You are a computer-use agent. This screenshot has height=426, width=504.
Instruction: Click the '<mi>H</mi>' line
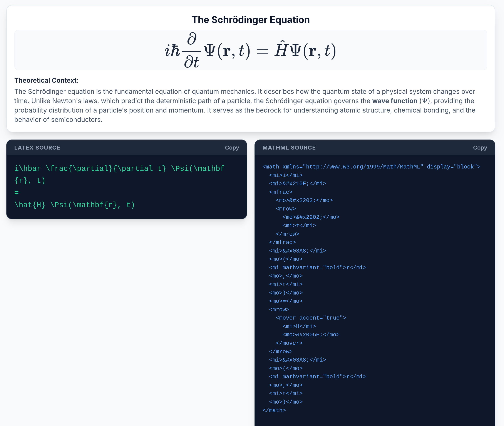(x=299, y=326)
